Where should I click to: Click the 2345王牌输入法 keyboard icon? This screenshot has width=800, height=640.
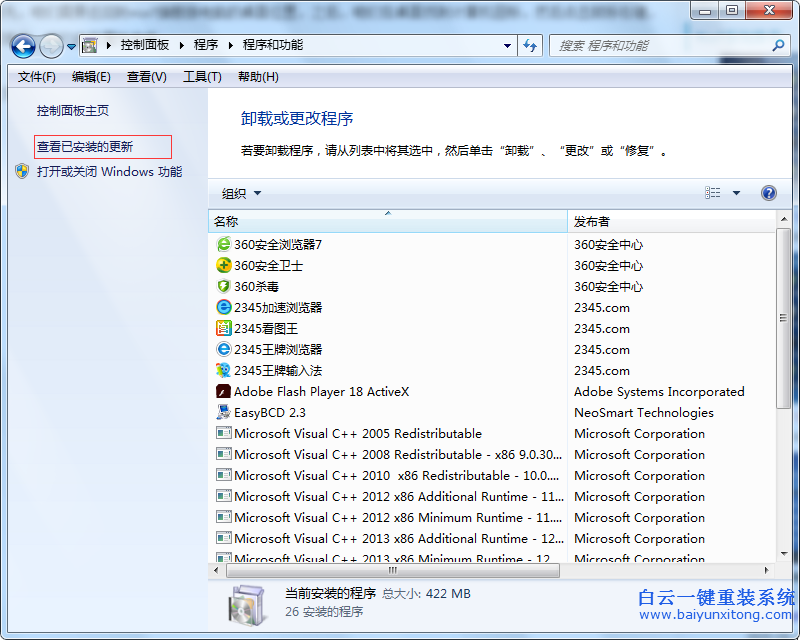click(223, 370)
